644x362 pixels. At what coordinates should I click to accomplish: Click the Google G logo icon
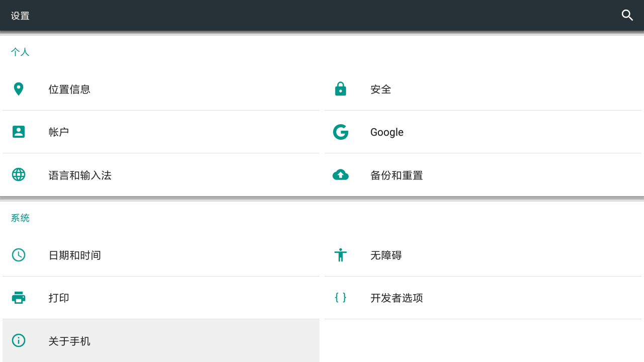tap(341, 132)
